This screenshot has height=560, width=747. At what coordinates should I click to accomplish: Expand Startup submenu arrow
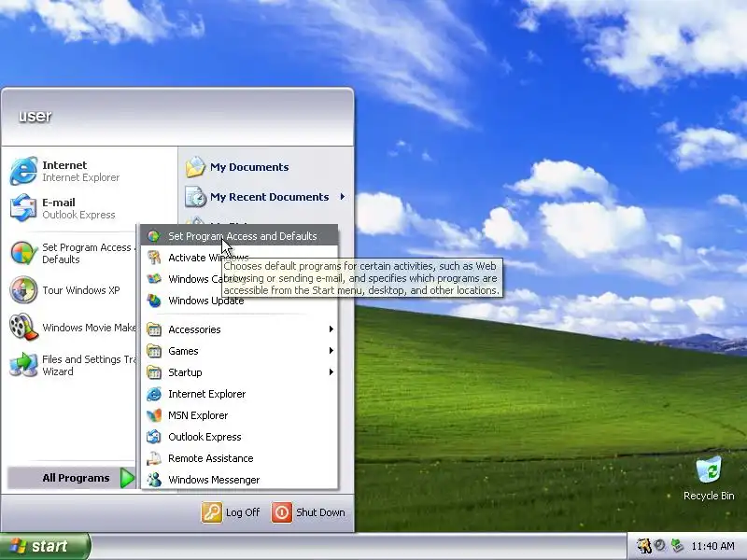[x=331, y=372]
